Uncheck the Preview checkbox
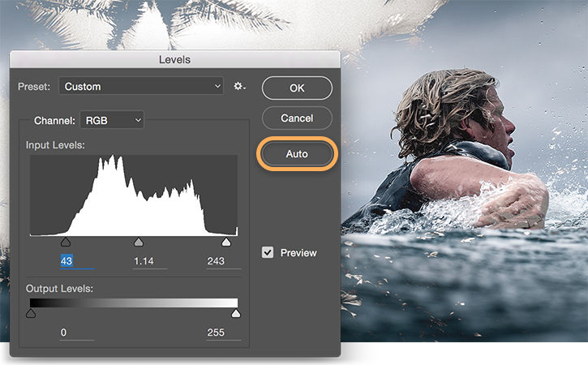 coord(268,252)
